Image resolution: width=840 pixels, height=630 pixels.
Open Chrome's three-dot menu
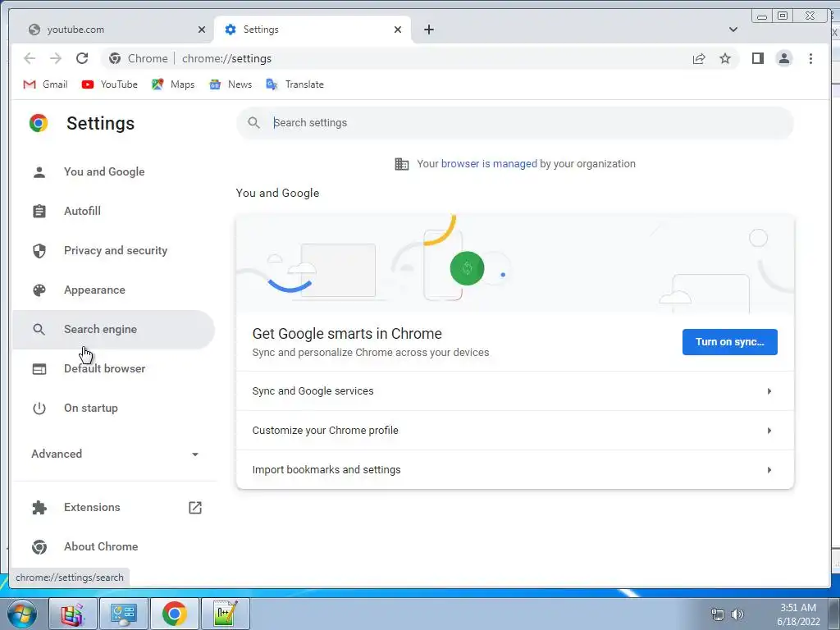(810, 58)
